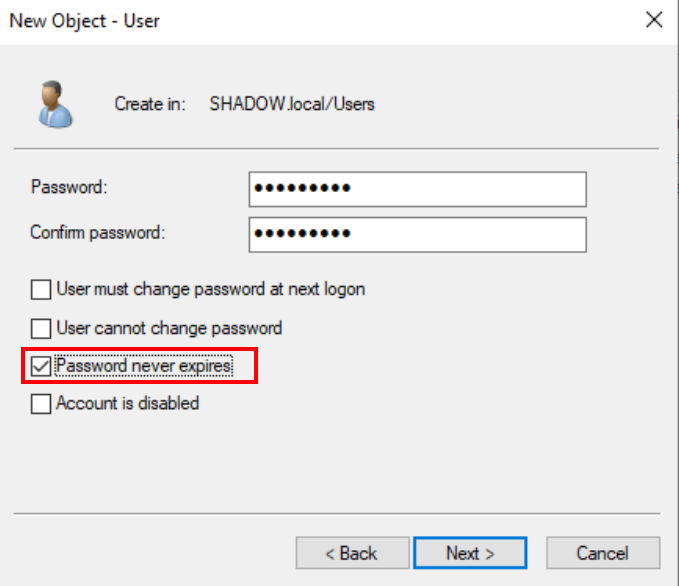Click the "Account is disabled" label text

(127, 404)
